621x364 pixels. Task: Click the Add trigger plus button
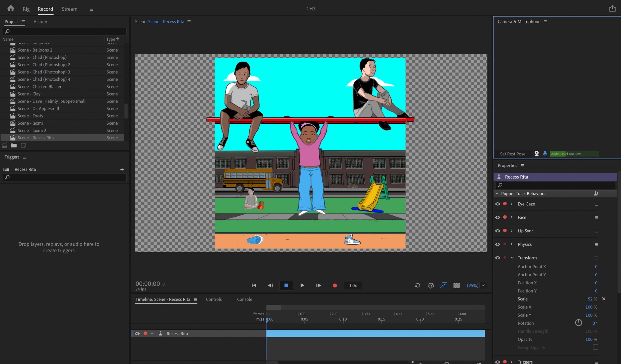coord(122,169)
